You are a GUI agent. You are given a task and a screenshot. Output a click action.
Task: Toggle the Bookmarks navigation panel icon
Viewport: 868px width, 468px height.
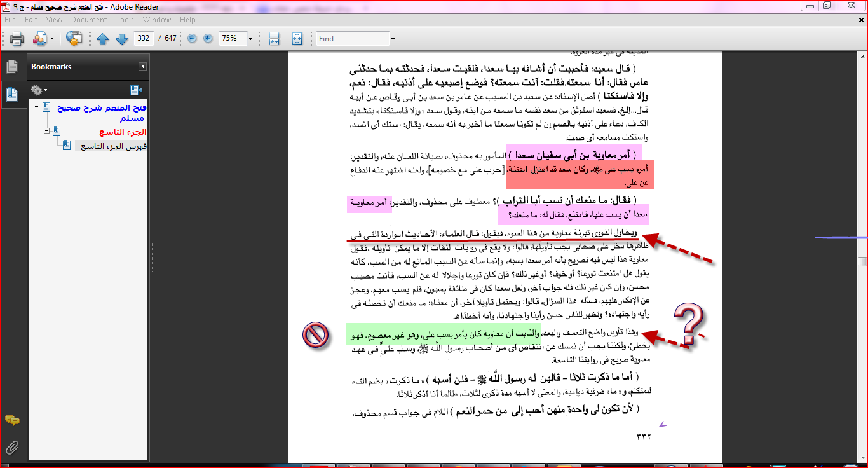(11, 95)
